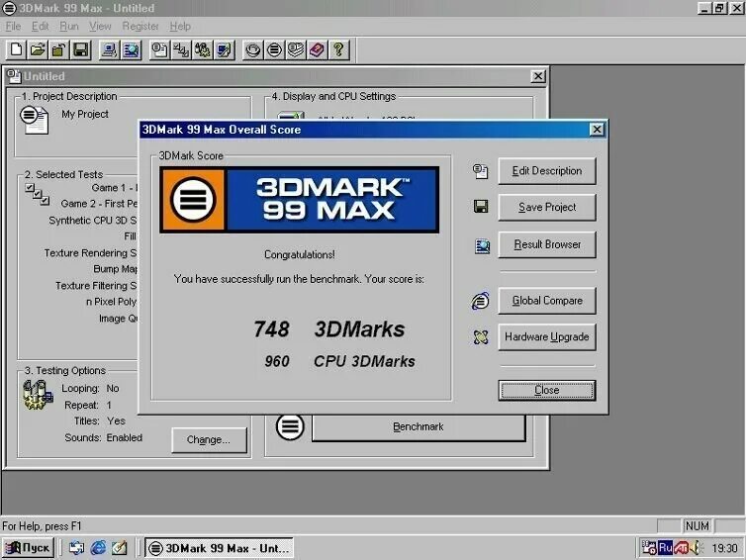The height and width of the screenshot is (560, 746).
Task: Click the icon beside Result Browser button
Action: (482, 245)
